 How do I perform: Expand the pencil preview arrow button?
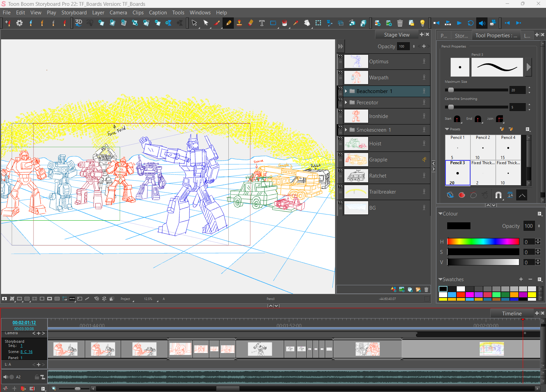(529, 67)
